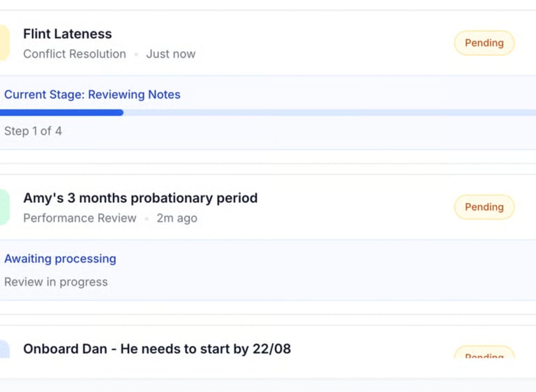Click the green icon beside Amy's probationary period
Image resolution: width=536 pixels, height=392 pixels.
click(x=4, y=207)
